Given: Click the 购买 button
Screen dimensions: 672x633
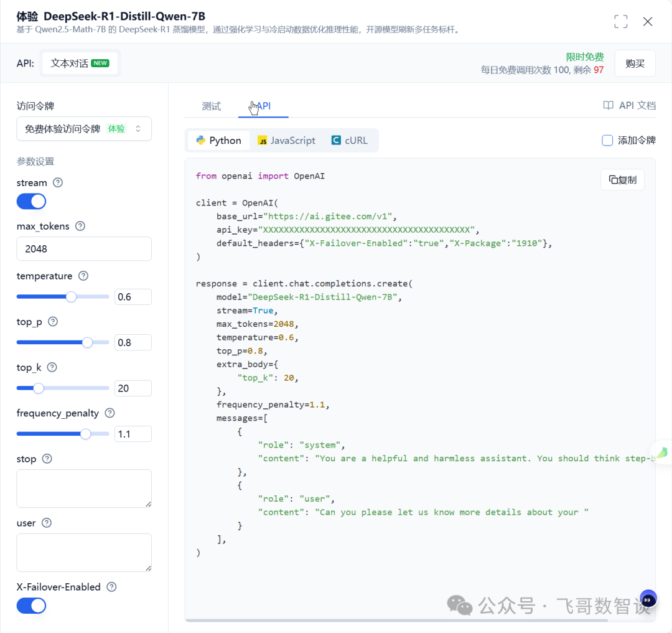Looking at the screenshot, I should [x=635, y=63].
